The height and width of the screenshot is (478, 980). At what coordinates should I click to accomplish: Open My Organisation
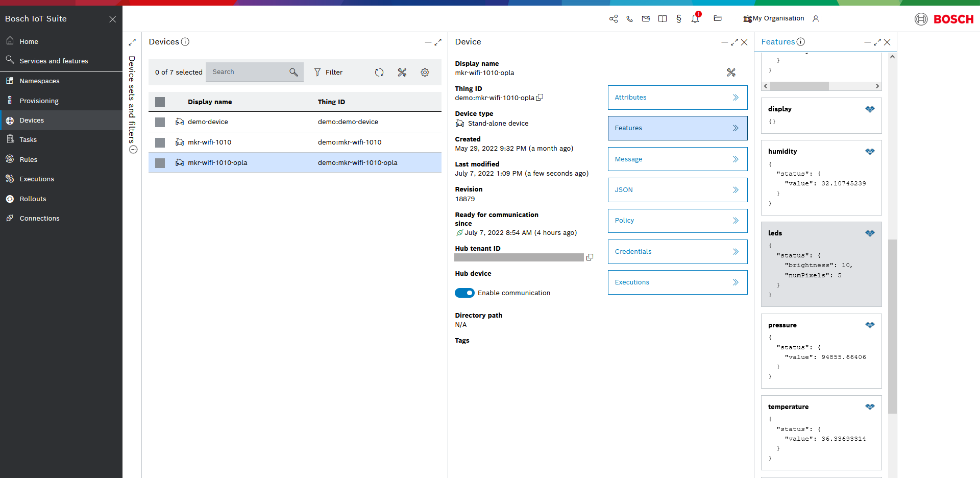click(774, 18)
